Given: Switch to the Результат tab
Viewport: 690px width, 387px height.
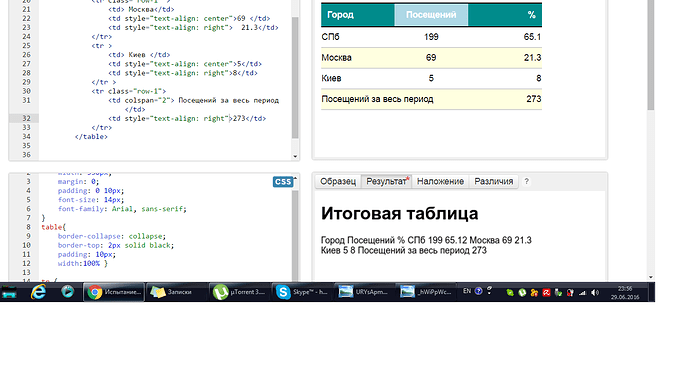Looking at the screenshot, I should pos(386,181).
